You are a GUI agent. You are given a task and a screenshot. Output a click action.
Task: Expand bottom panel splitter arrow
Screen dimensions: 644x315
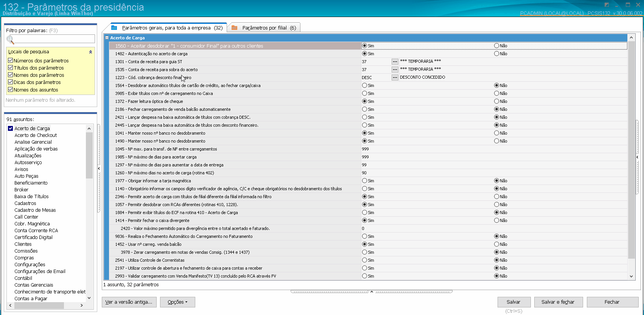pyautogui.click(x=372, y=292)
